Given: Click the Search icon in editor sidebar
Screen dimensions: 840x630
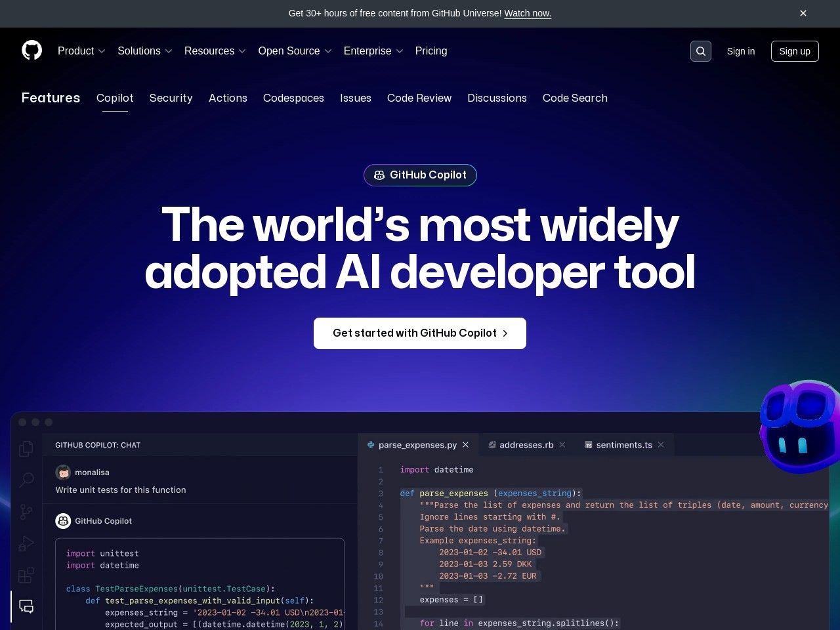Looking at the screenshot, I should [x=26, y=480].
